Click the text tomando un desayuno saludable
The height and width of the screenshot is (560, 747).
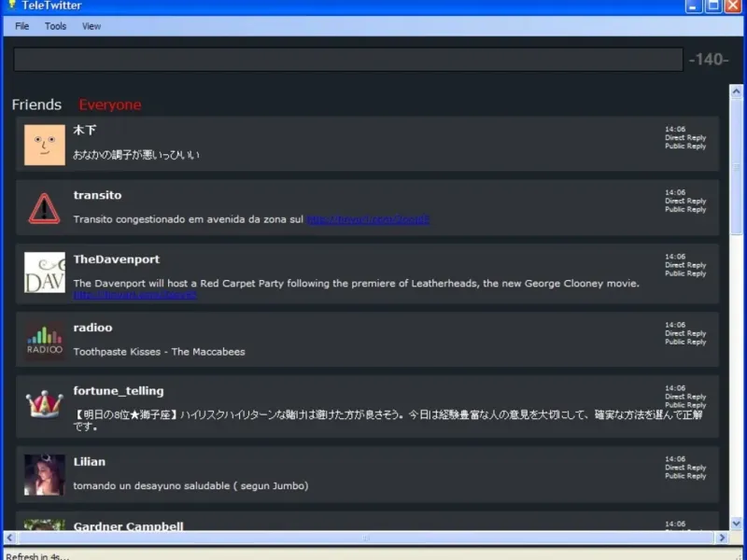point(151,486)
